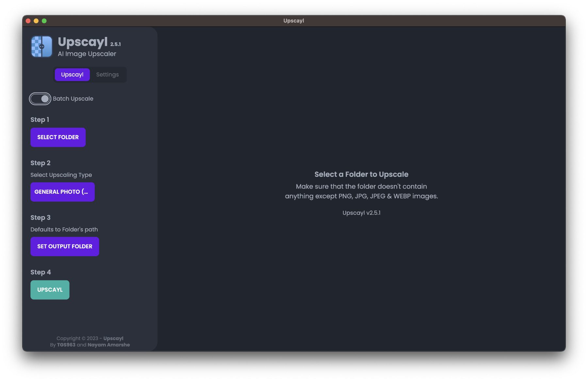Switch to the Settings tab
588x381 pixels.
pos(107,75)
